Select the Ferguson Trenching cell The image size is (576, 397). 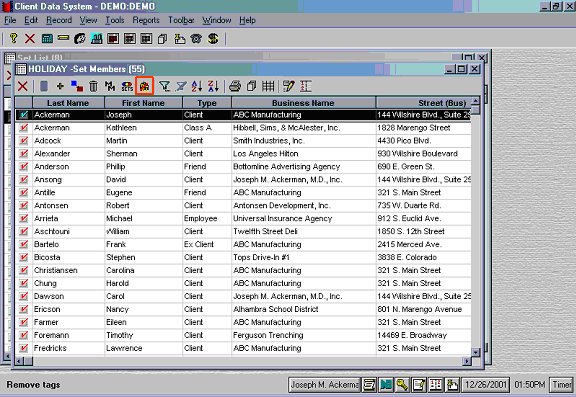[303, 335]
